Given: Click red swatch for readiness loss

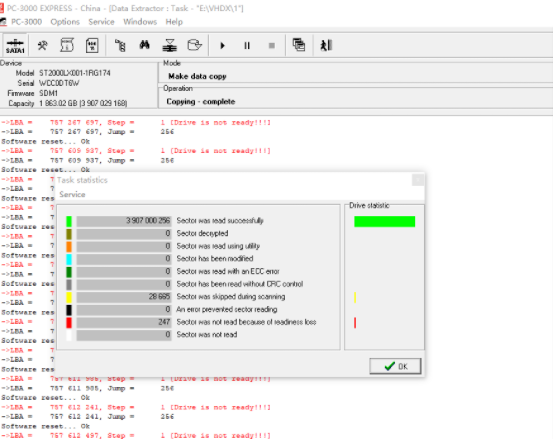Looking at the screenshot, I should 69,323.
